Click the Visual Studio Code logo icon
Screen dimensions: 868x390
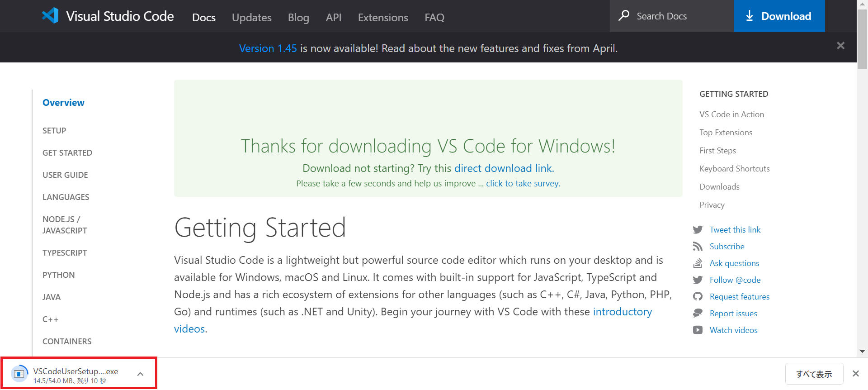(x=50, y=16)
